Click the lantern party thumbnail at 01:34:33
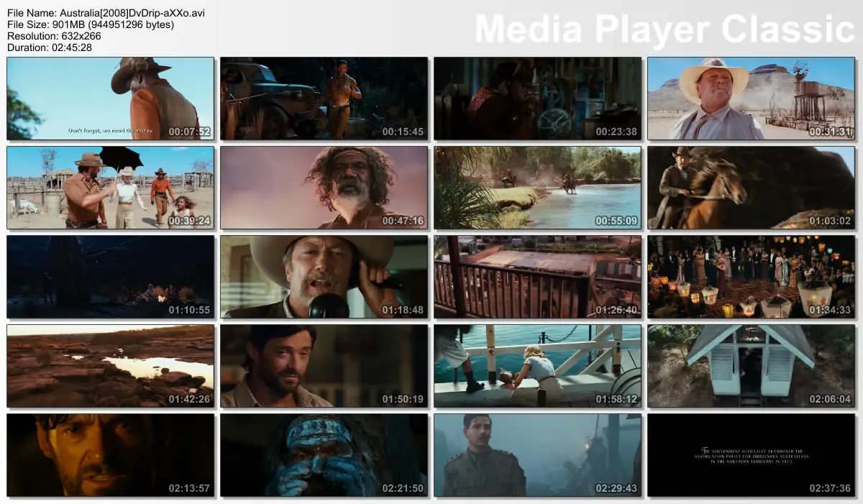 (751, 277)
